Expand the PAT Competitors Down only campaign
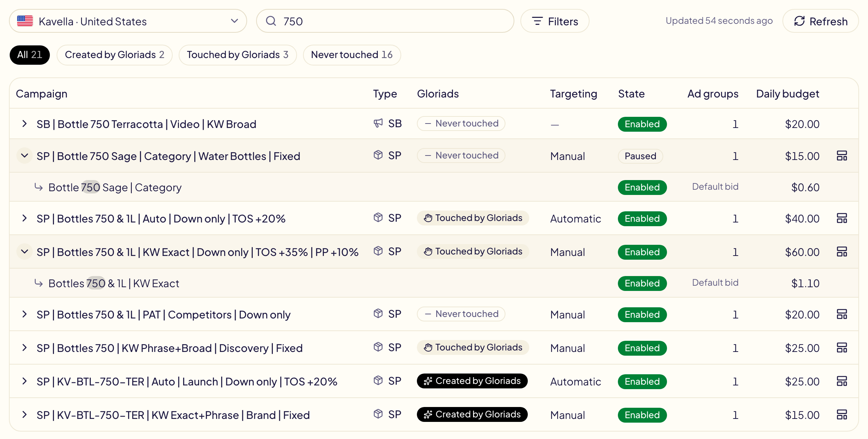This screenshot has height=439, width=868. (x=25, y=314)
